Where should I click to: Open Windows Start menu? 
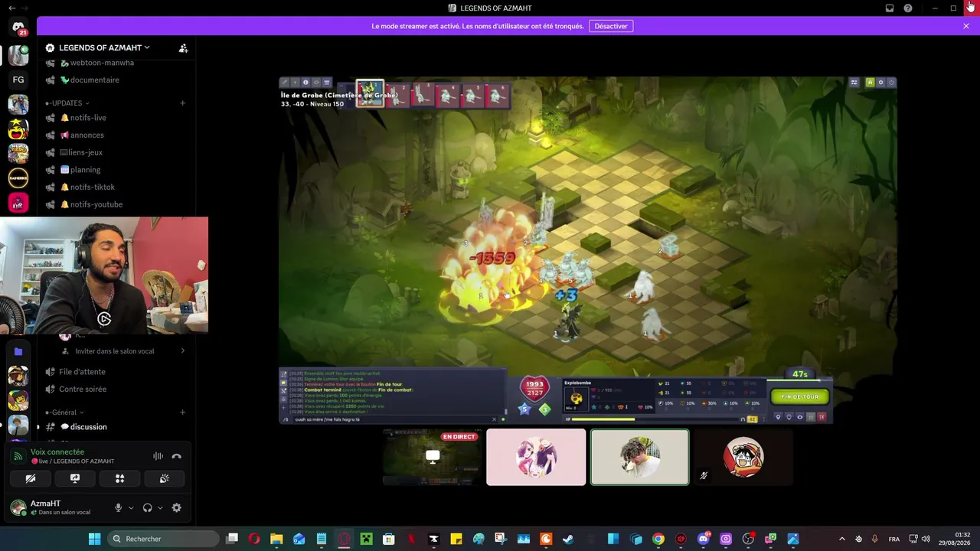tap(94, 539)
